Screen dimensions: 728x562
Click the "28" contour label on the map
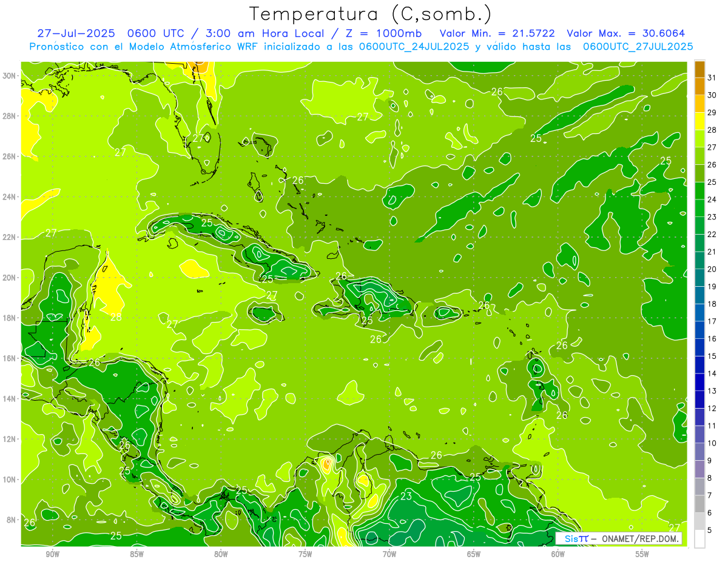(116, 317)
